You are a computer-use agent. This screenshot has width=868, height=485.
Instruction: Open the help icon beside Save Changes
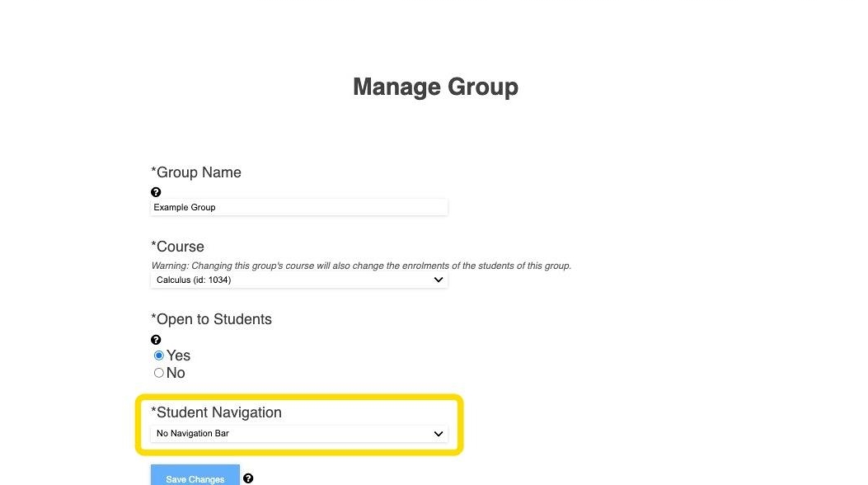click(248, 478)
